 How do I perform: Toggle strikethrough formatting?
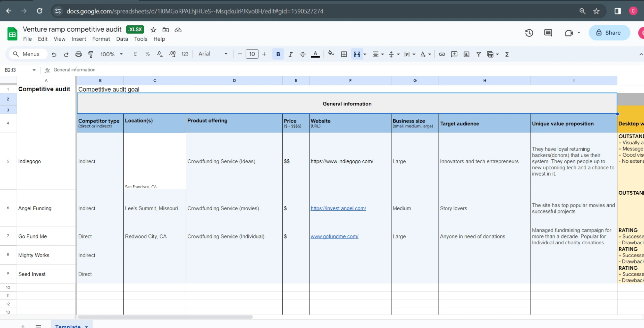[x=303, y=54]
